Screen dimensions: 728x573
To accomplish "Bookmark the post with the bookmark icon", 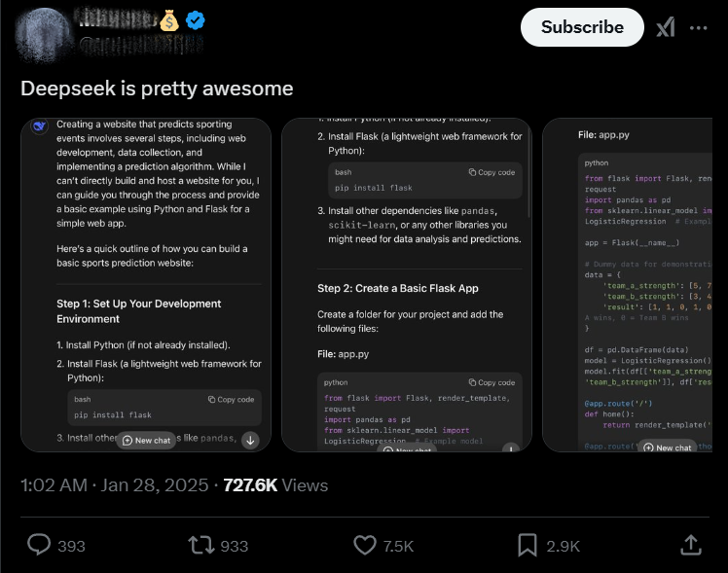I will tap(528, 545).
